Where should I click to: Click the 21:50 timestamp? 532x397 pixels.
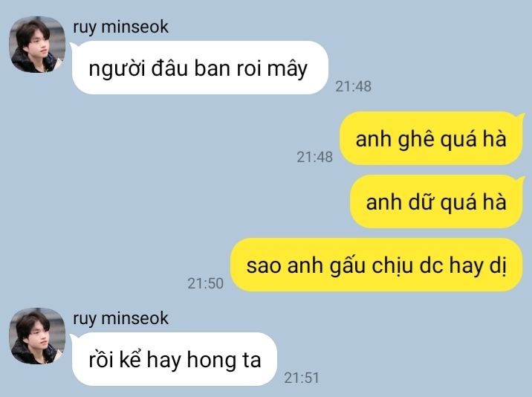coord(205,283)
